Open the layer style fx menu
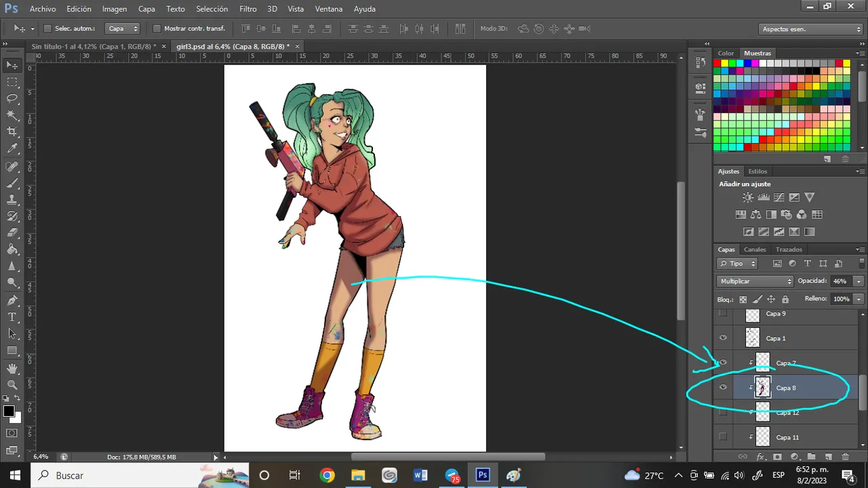Screen dimensions: 868x488 click(x=761, y=457)
